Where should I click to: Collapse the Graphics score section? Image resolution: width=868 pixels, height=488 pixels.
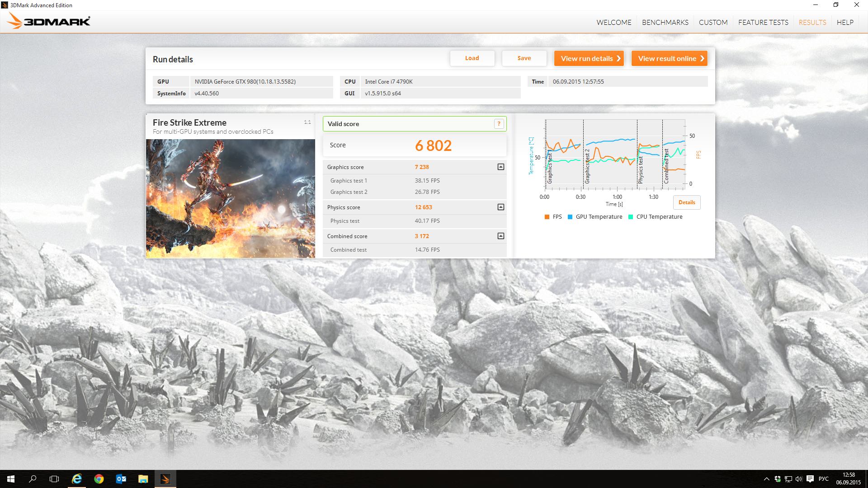(500, 167)
